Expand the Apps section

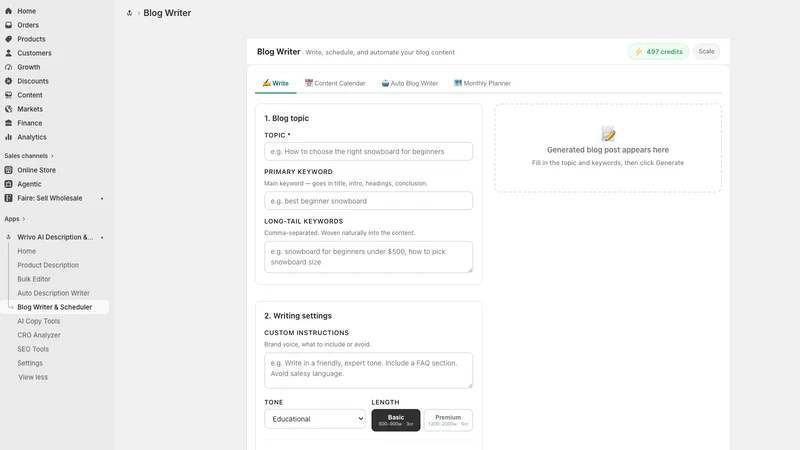pos(14,219)
